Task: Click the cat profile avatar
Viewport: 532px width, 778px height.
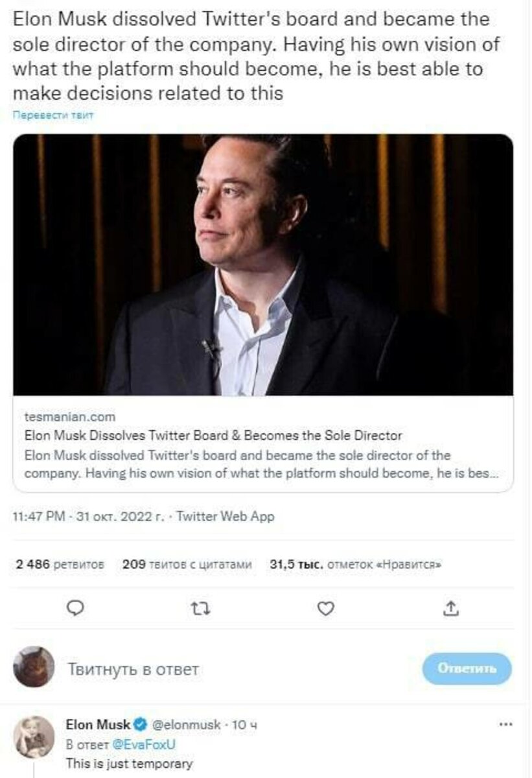Action: [34, 667]
